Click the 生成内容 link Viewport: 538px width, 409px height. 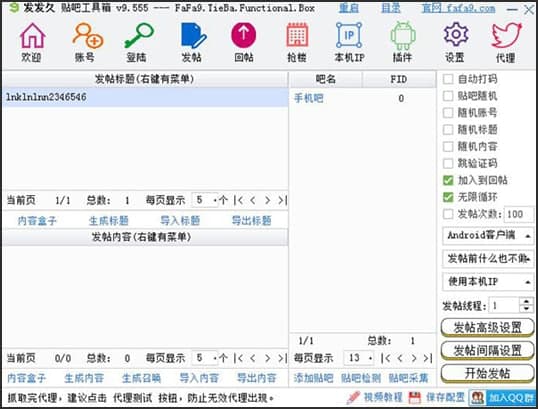[x=84, y=378]
